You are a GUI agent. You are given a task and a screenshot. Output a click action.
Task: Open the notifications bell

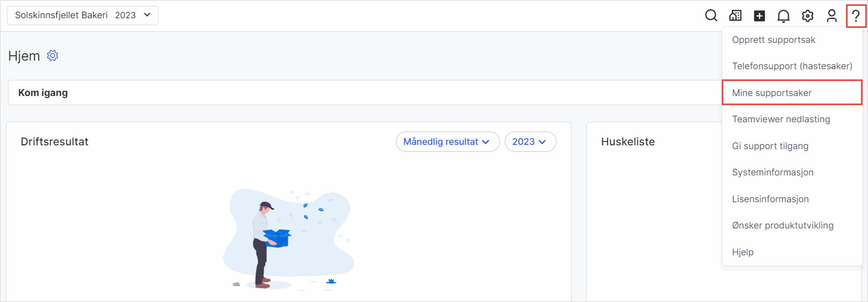[783, 16]
